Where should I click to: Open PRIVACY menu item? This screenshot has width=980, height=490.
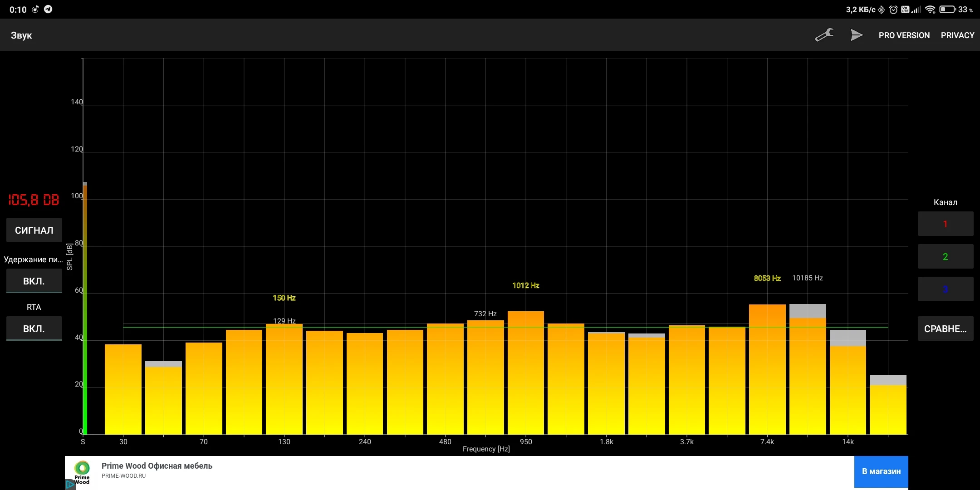coord(957,35)
